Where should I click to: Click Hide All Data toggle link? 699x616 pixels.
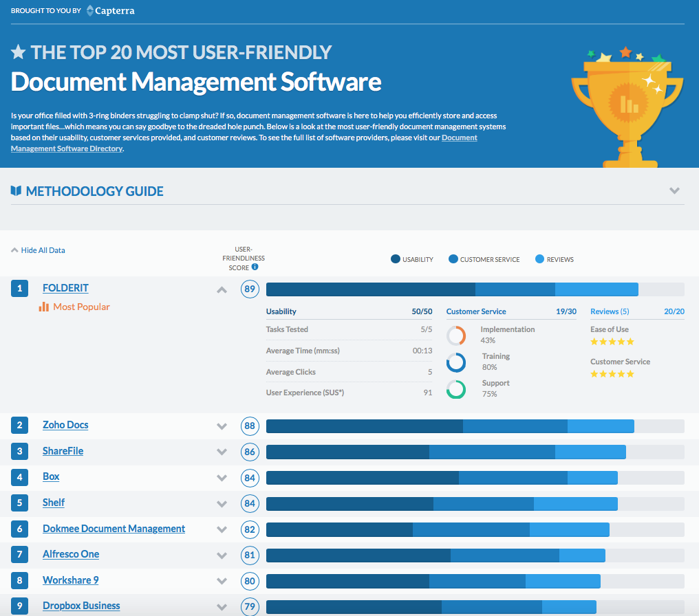click(x=38, y=250)
